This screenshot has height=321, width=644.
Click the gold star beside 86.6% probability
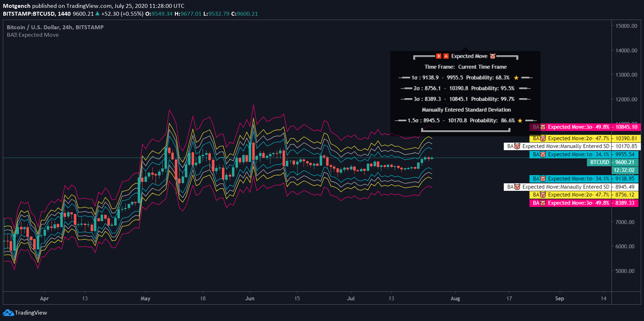520,121
